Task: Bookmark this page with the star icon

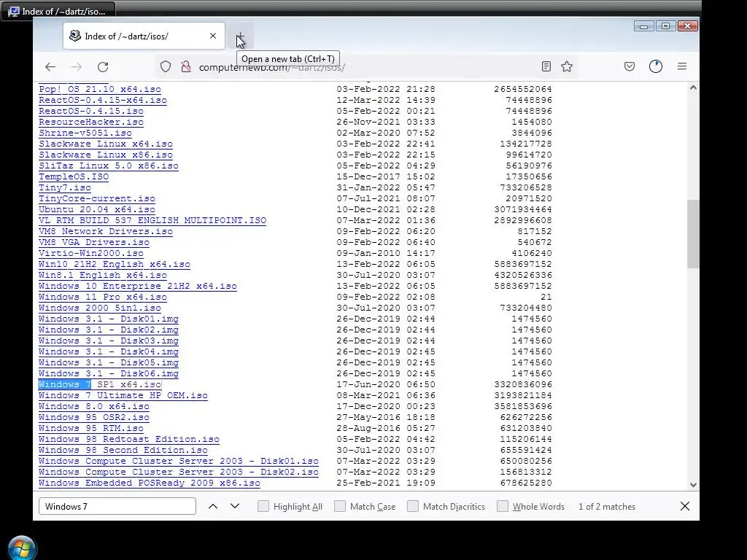Action: click(566, 66)
